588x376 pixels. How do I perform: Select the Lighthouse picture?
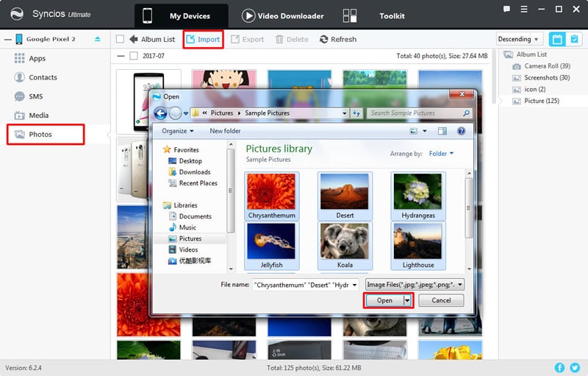click(x=418, y=246)
